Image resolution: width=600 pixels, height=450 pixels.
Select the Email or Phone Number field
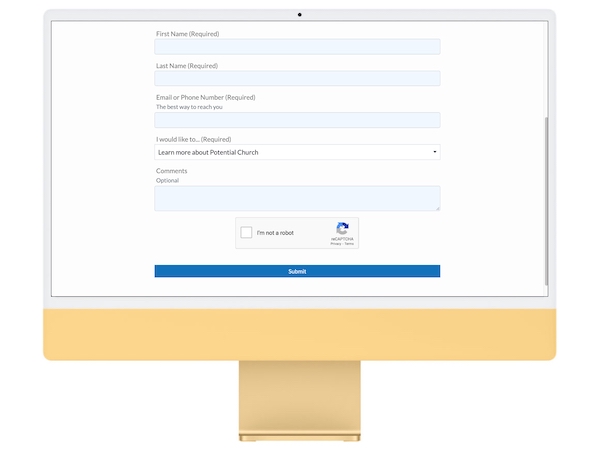pyautogui.click(x=297, y=120)
